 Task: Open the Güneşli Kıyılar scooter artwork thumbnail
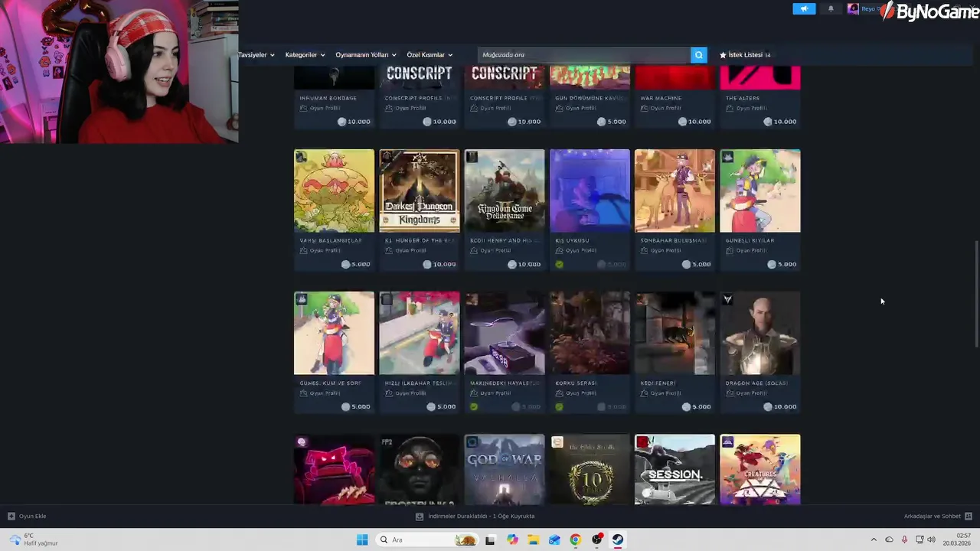coord(760,191)
